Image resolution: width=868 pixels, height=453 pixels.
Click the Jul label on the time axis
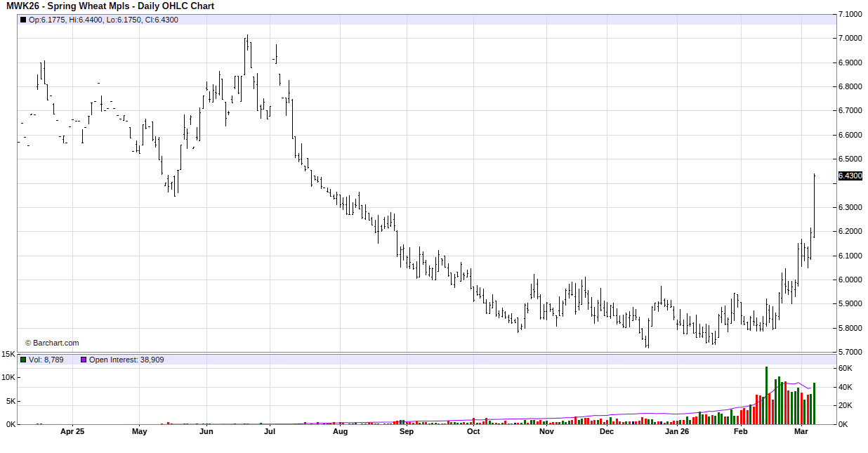click(x=270, y=432)
